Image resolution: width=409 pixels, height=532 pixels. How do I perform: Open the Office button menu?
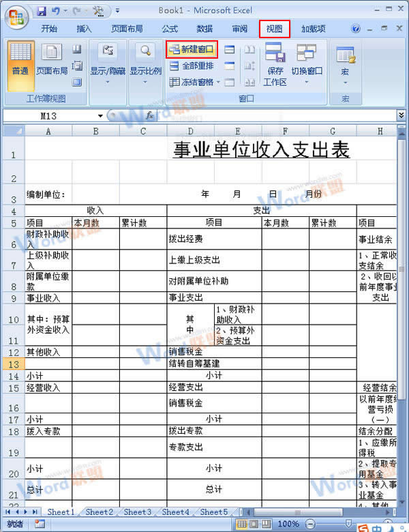17,17
